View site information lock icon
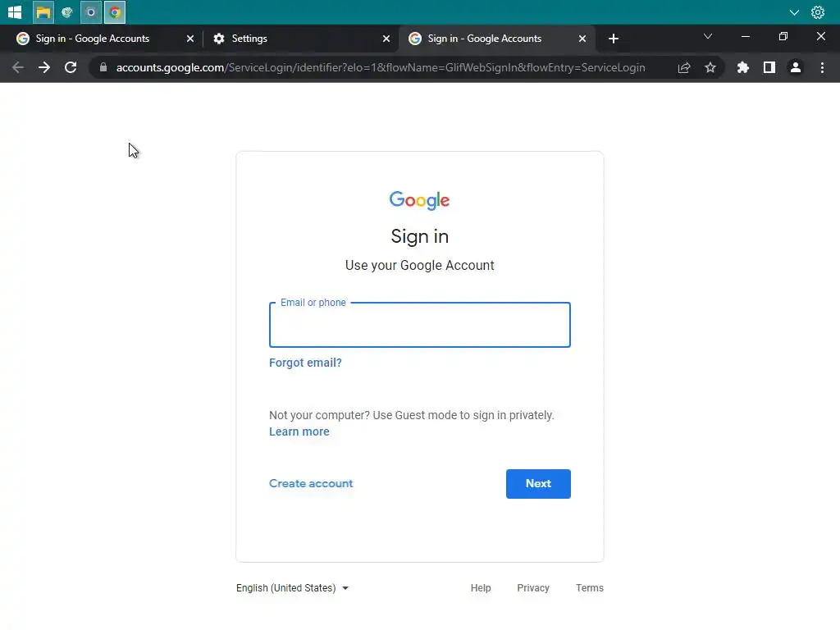This screenshot has width=840, height=630. (103, 67)
